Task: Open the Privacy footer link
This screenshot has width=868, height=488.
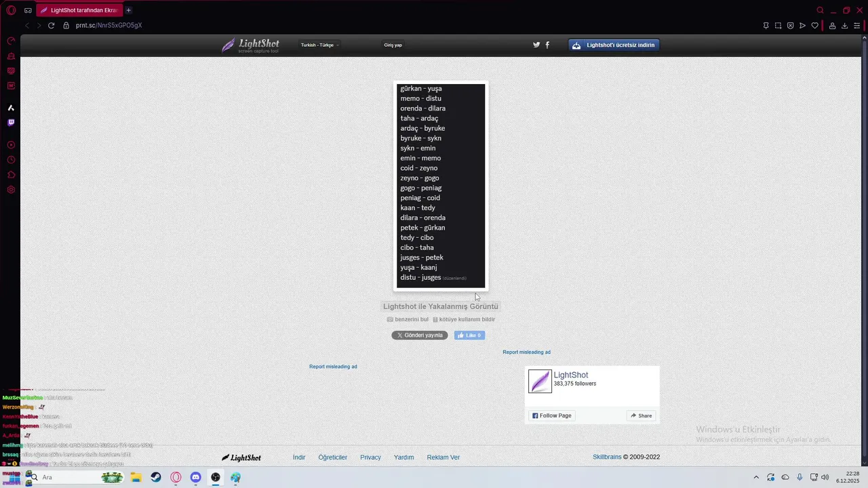Action: click(370, 457)
